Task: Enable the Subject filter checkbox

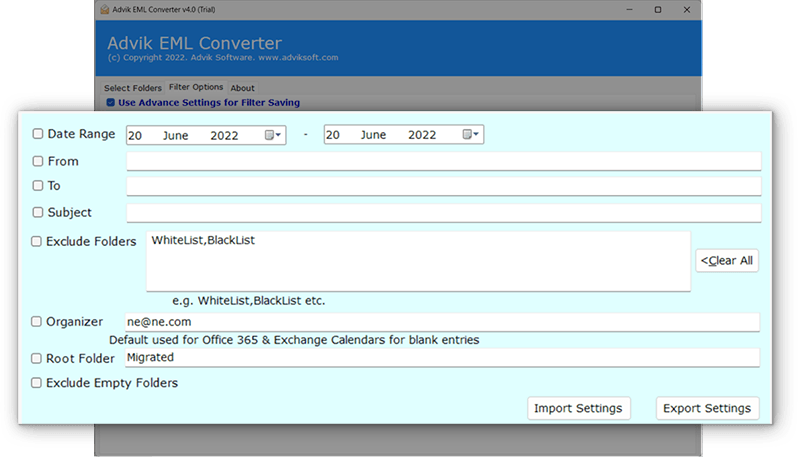Action: pos(38,212)
